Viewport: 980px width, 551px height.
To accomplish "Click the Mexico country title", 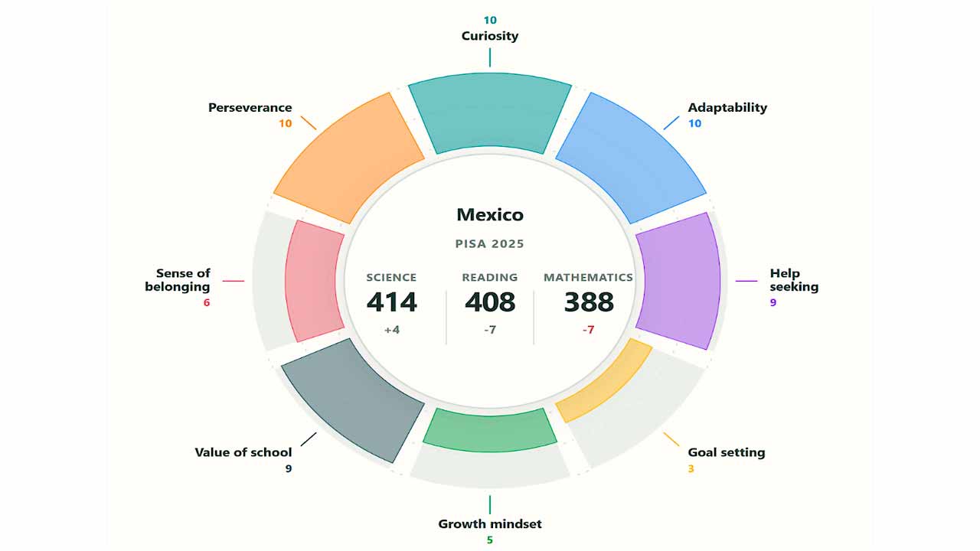I will pos(490,215).
